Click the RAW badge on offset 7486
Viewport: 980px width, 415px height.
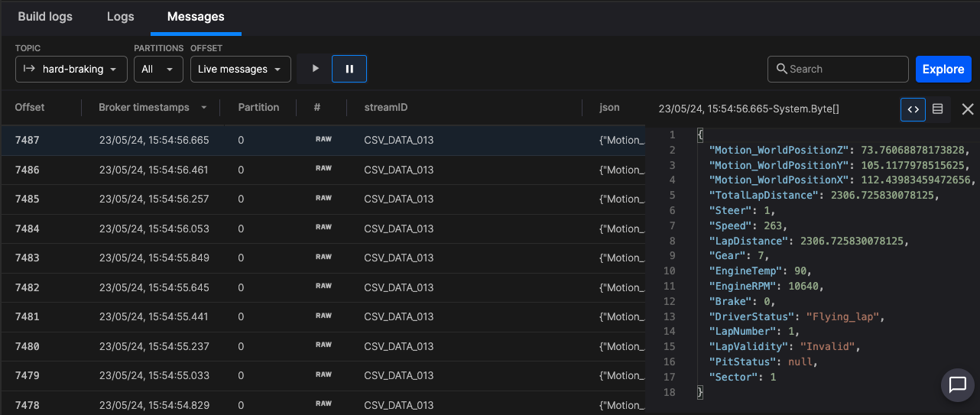(x=324, y=169)
